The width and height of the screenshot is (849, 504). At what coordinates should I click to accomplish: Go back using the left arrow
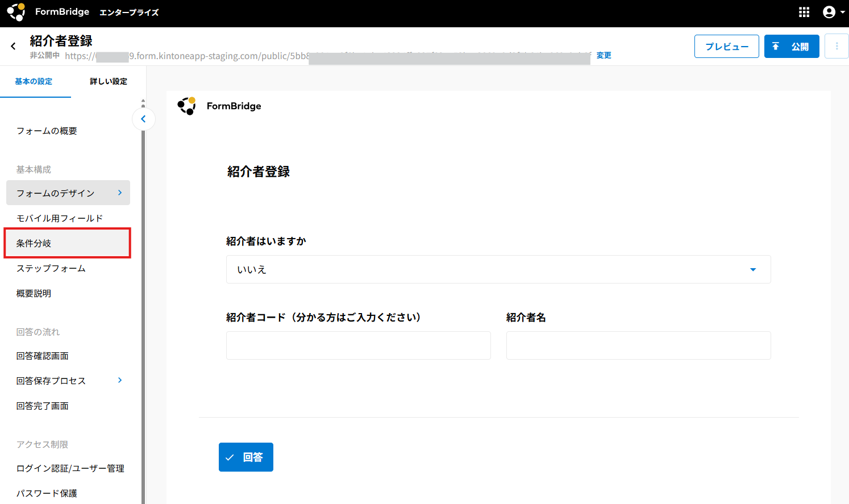[13, 47]
